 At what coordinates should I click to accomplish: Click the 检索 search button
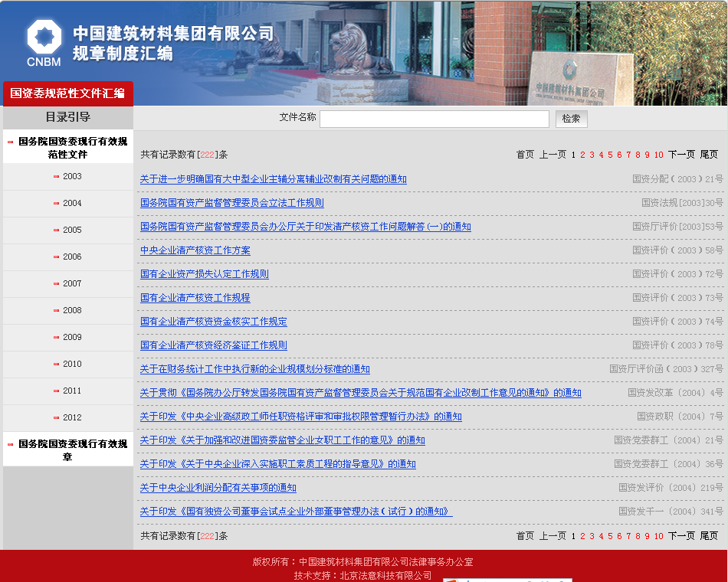[x=571, y=119]
